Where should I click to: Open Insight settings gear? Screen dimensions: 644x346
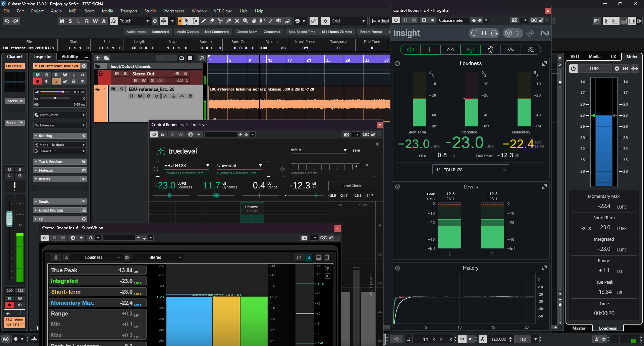point(508,33)
